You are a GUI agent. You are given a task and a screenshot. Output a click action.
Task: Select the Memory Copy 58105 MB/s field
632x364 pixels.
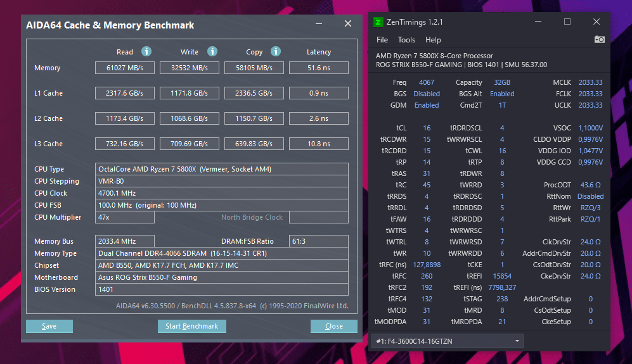coord(254,68)
